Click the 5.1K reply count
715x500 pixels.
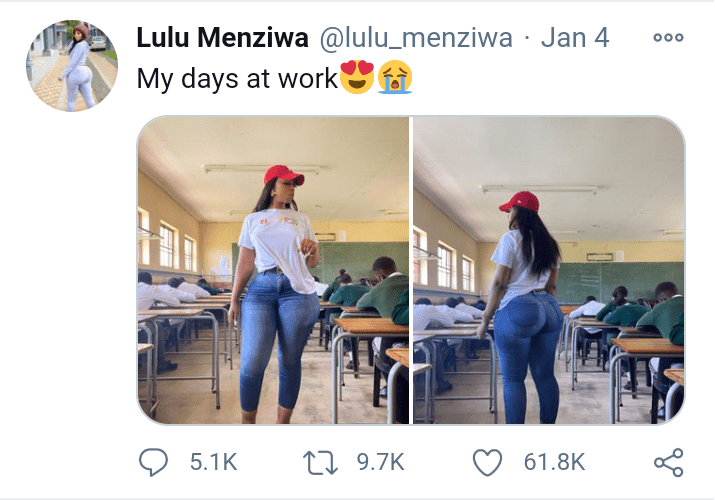click(213, 462)
